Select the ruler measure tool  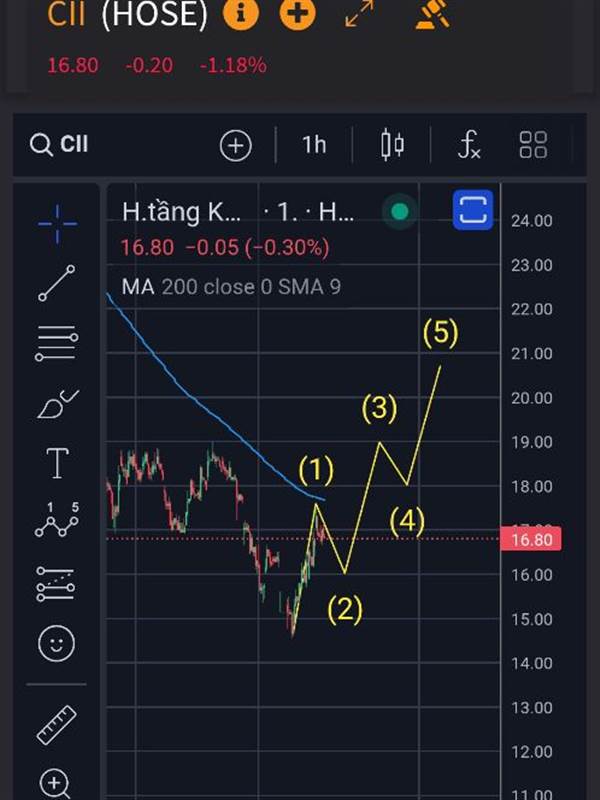[x=57, y=724]
